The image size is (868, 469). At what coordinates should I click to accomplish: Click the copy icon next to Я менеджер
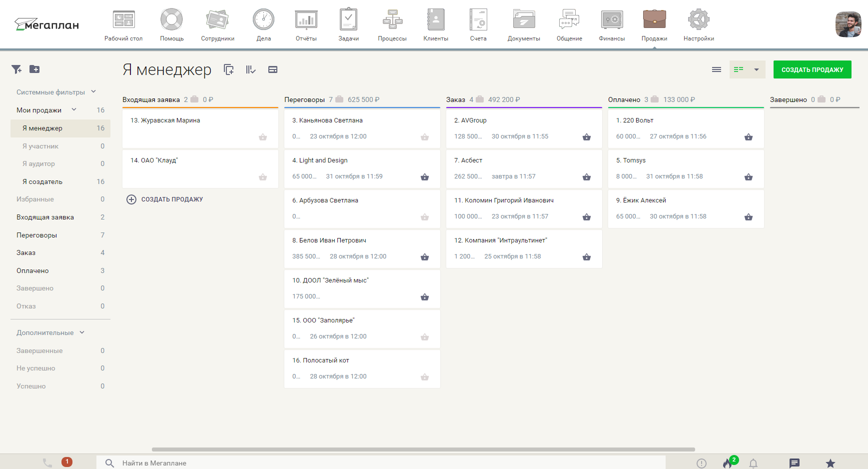[229, 69]
